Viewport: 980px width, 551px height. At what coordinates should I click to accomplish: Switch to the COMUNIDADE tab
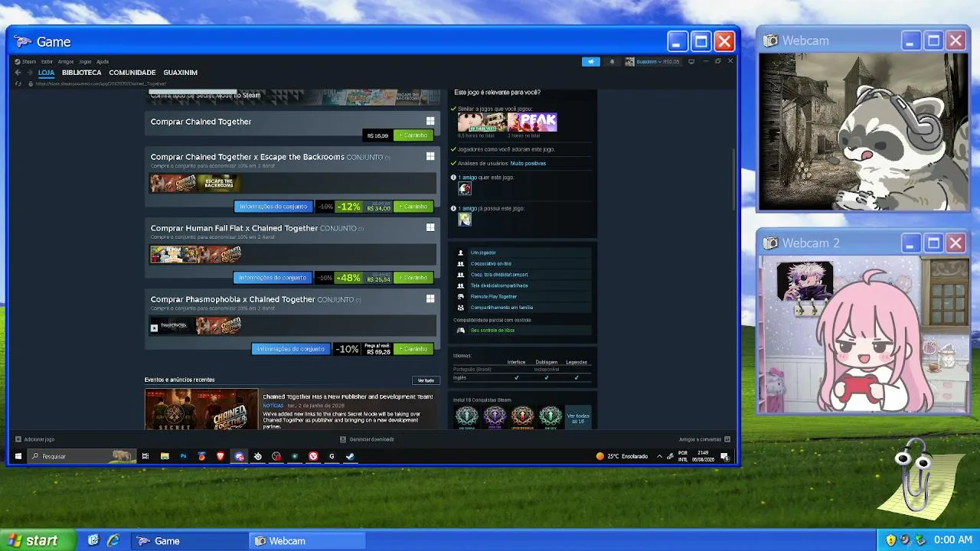click(132, 73)
